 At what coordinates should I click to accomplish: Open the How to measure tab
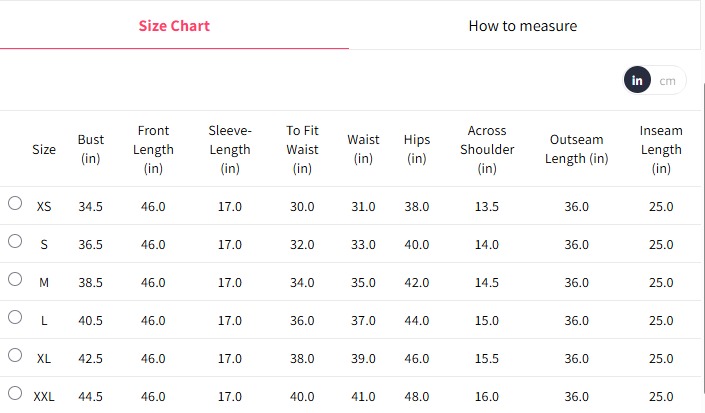(522, 25)
